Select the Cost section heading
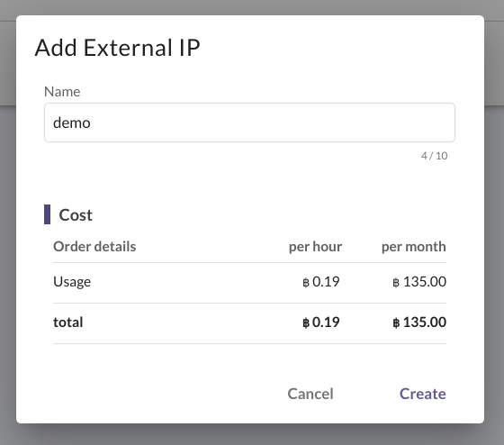 click(x=76, y=215)
